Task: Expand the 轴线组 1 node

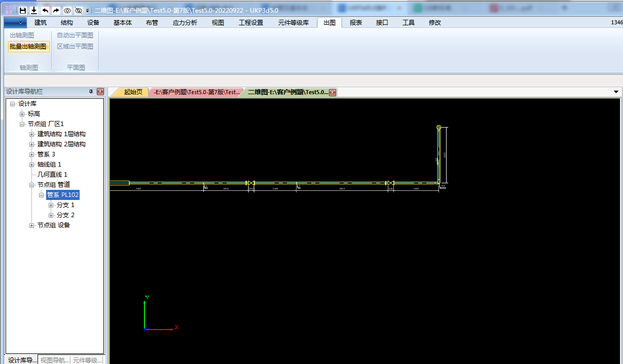Action: point(31,165)
